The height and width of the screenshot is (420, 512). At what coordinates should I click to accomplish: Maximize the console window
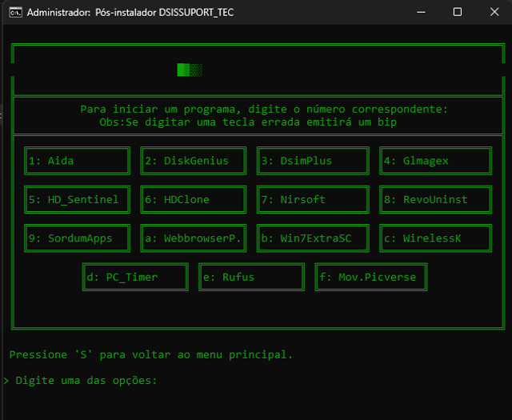click(457, 12)
